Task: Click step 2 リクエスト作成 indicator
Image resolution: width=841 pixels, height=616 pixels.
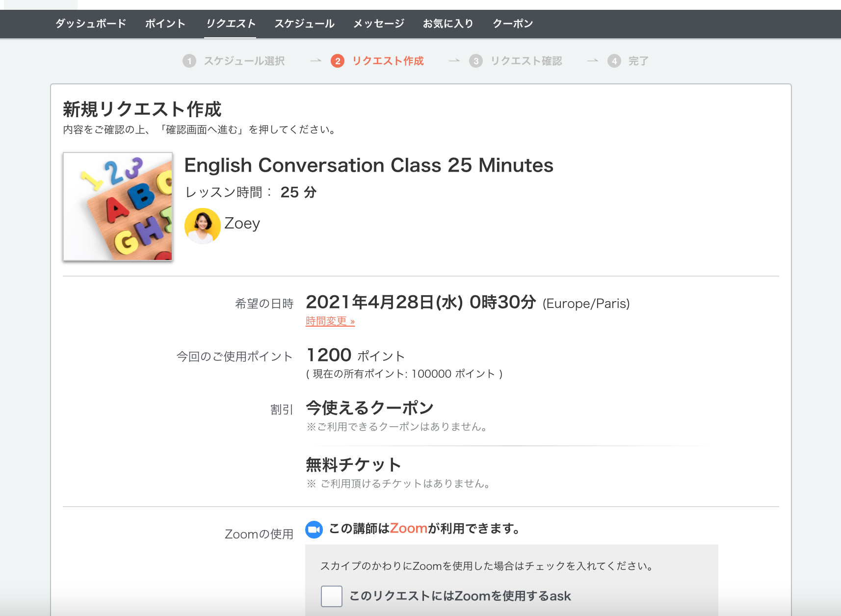Action: point(377,61)
